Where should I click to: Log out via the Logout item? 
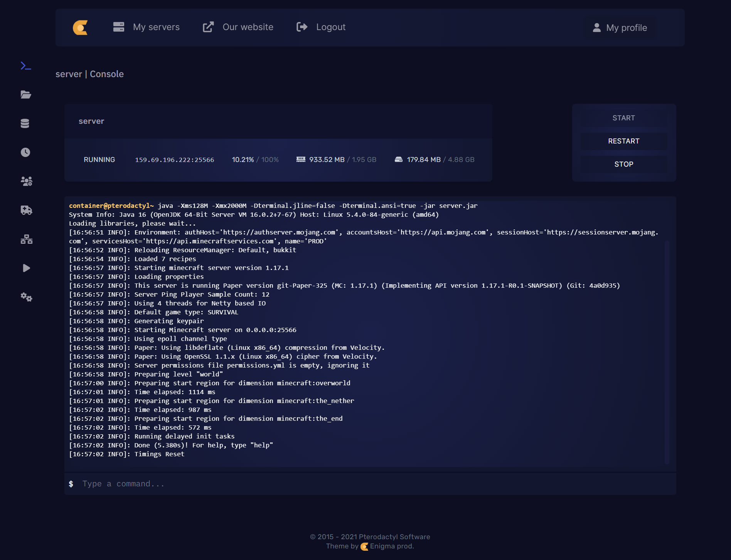pos(321,27)
